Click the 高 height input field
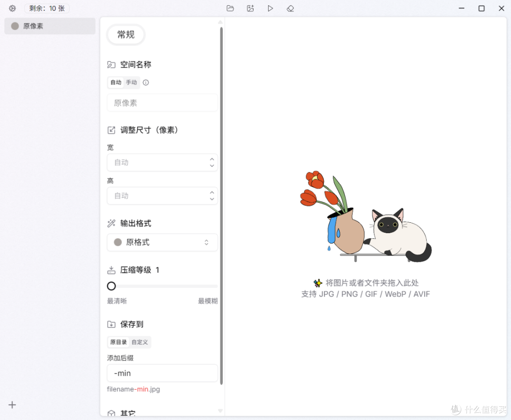The image size is (511, 420). coord(162,195)
